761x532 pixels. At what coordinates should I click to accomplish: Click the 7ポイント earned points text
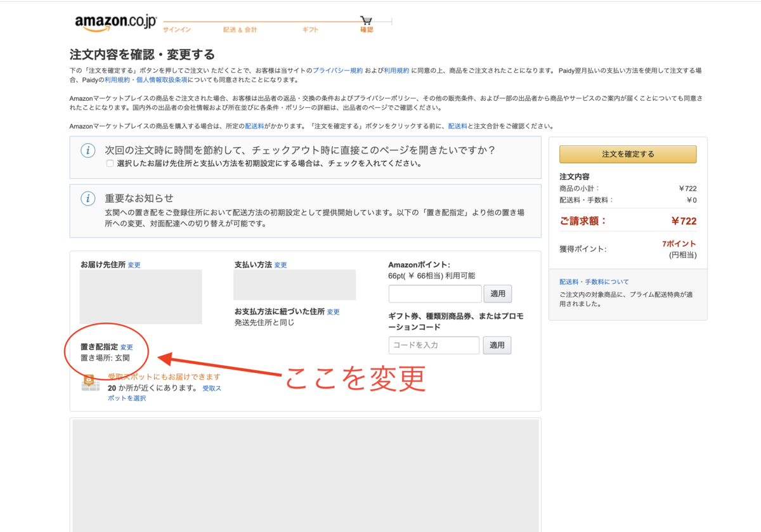[x=679, y=244]
